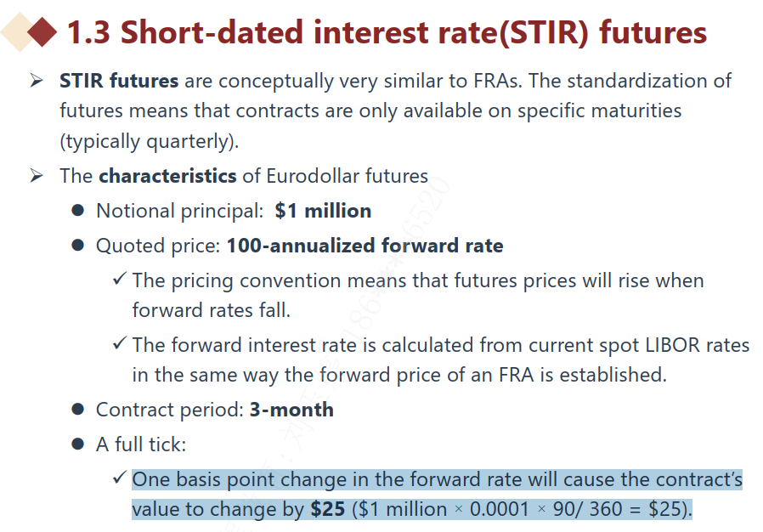The height and width of the screenshot is (532, 763).
Task: Click the bold "$25" in the highlighted sentence
Action: 326,510
